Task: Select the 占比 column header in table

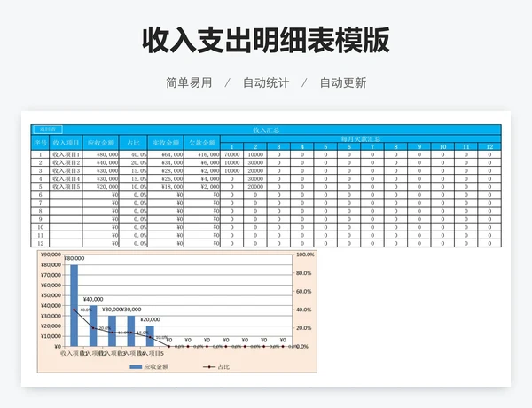Action: 133,143
